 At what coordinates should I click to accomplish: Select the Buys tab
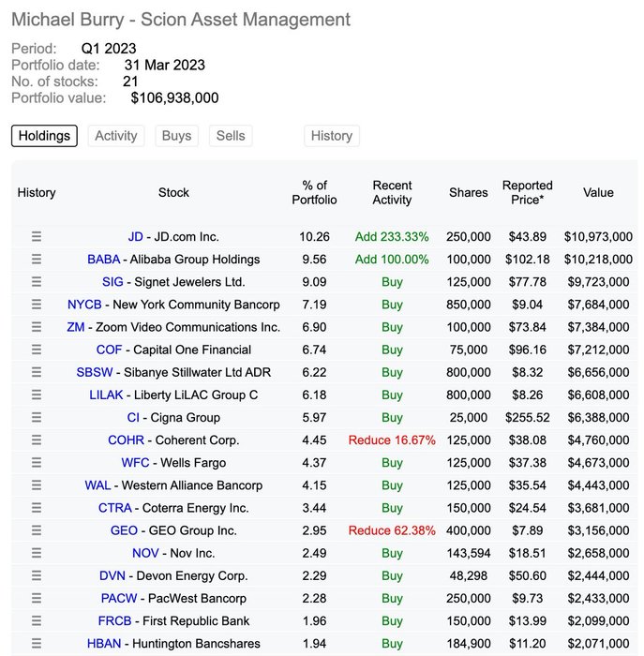tap(176, 136)
